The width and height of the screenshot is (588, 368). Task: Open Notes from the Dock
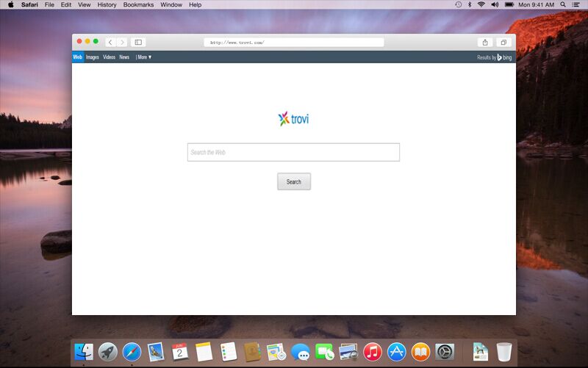pos(204,352)
